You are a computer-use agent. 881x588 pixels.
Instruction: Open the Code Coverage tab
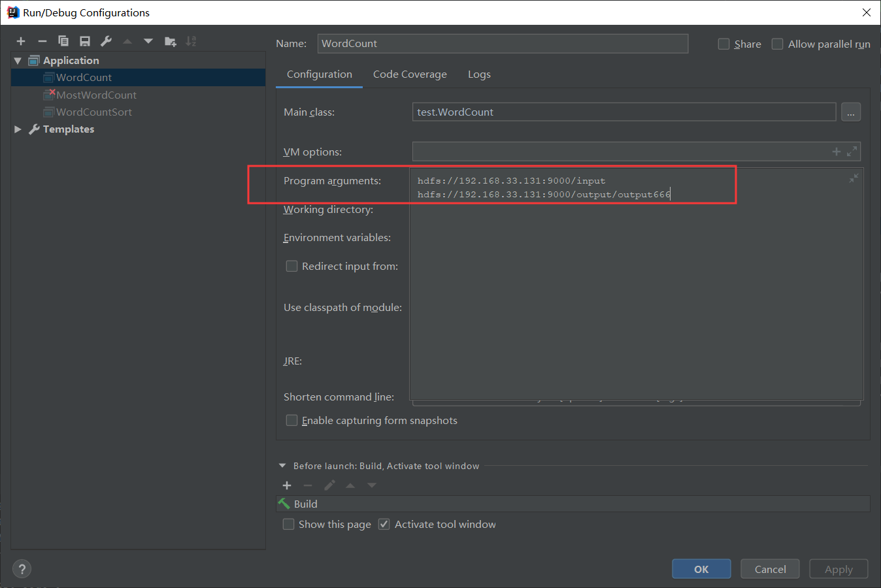(410, 74)
